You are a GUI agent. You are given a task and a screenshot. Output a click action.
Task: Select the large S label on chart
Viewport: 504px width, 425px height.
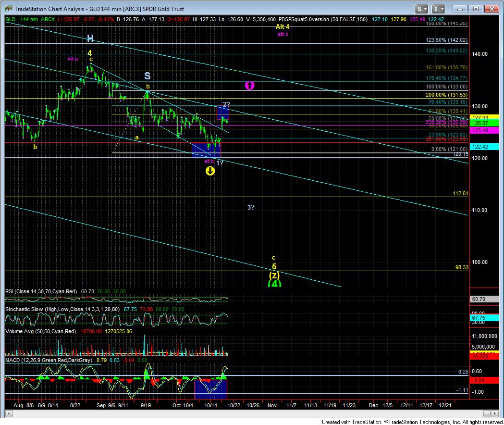(147, 76)
